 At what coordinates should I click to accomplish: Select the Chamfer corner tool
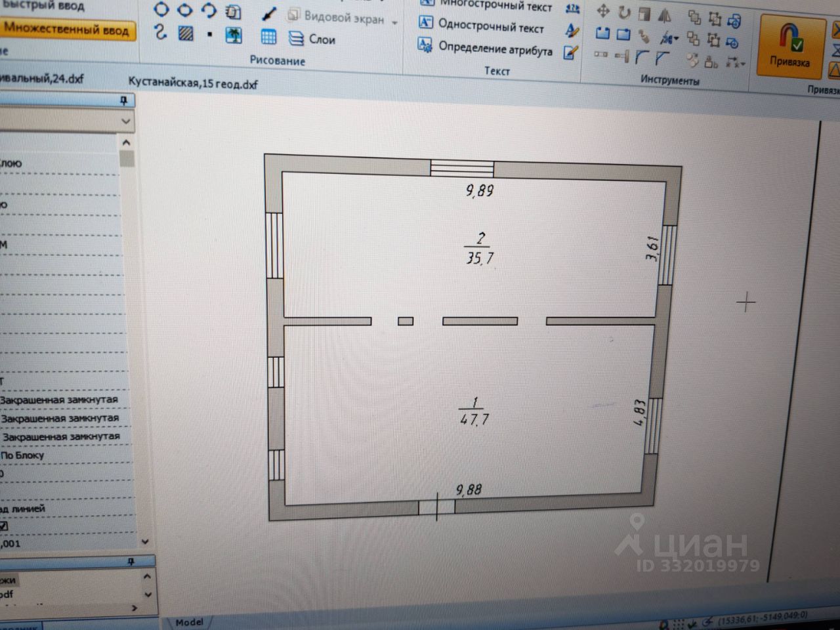tap(661, 58)
